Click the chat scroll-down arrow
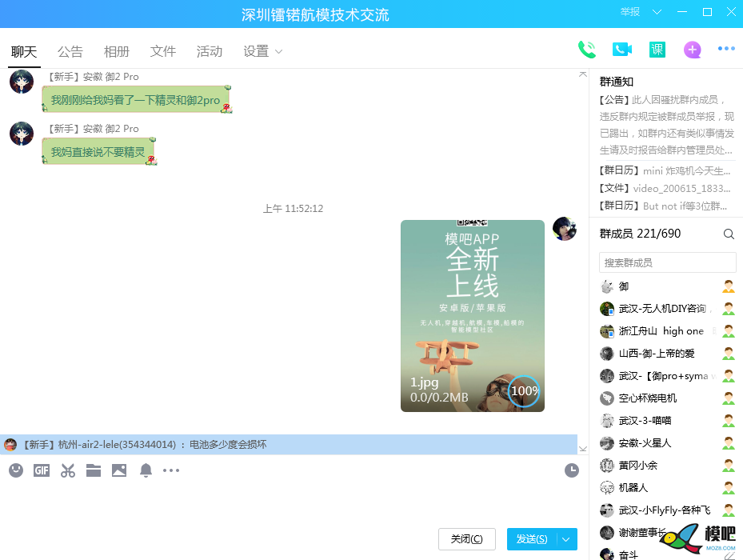 point(583,449)
